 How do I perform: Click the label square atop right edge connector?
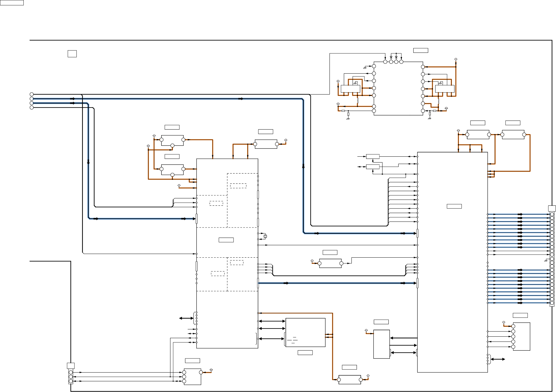(x=552, y=209)
